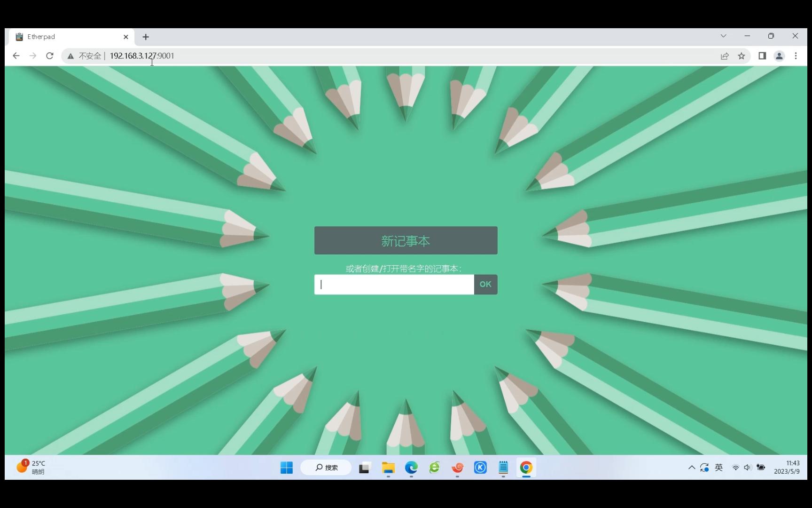The height and width of the screenshot is (508, 812).
Task: Select the address bar URL 192.168.3.127:9001
Action: point(142,56)
